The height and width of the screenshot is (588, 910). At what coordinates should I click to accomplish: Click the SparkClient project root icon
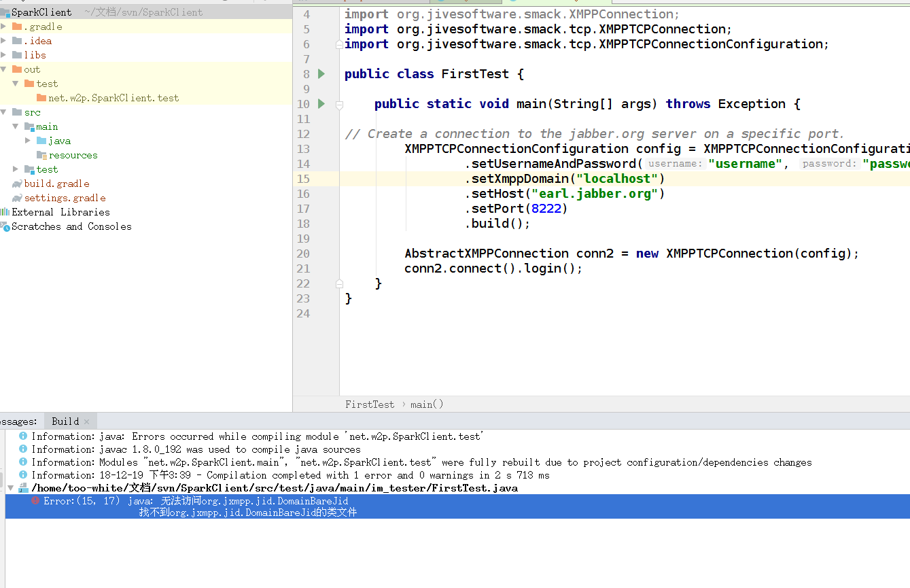click(x=5, y=12)
